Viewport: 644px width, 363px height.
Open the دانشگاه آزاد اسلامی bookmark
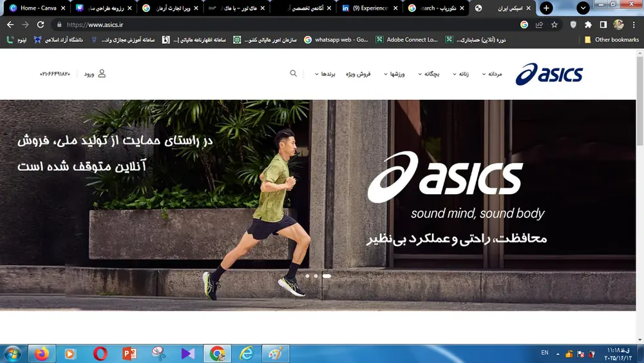coord(59,39)
